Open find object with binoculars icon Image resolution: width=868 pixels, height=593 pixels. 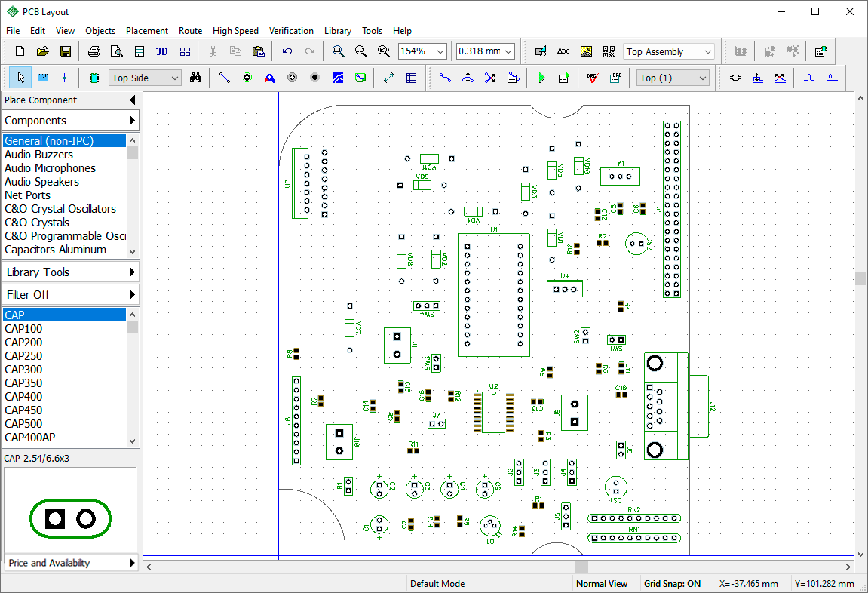pyautogui.click(x=195, y=78)
